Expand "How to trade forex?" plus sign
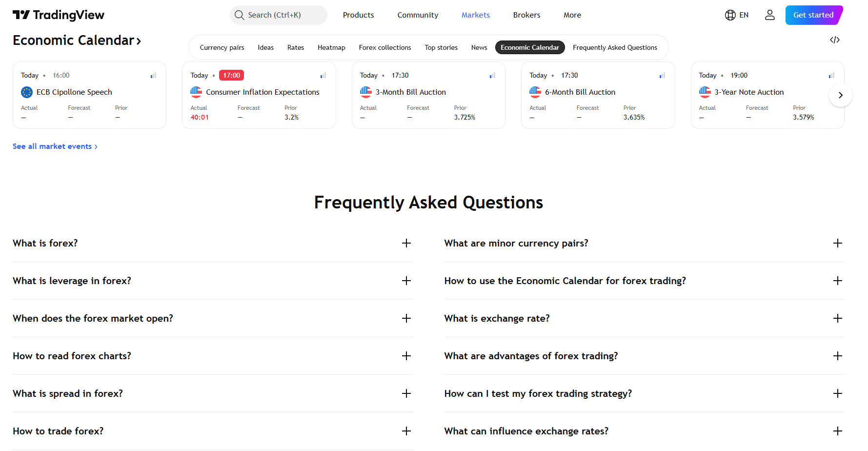 406,431
